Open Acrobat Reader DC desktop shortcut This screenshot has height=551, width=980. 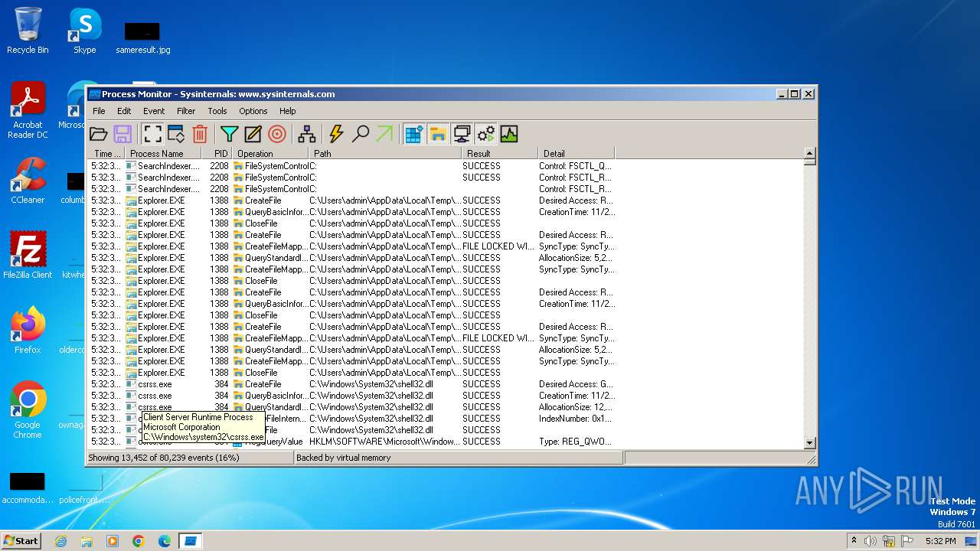pos(28,110)
